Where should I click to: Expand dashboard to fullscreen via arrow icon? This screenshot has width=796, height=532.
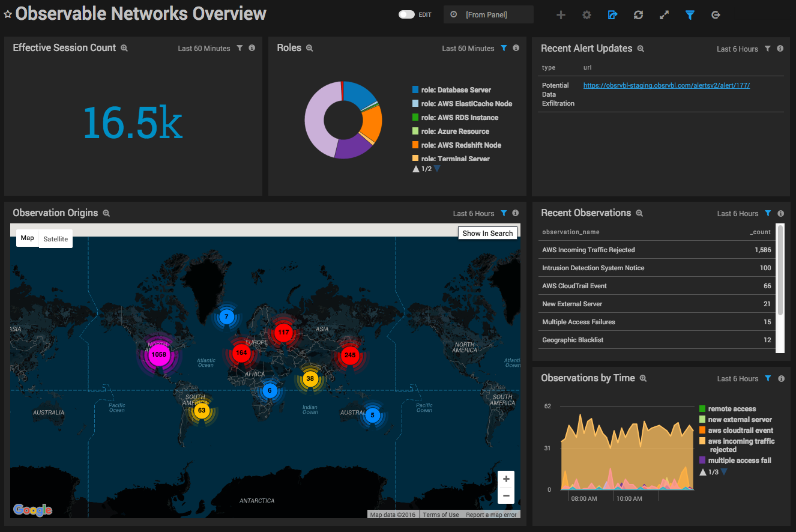(x=664, y=14)
